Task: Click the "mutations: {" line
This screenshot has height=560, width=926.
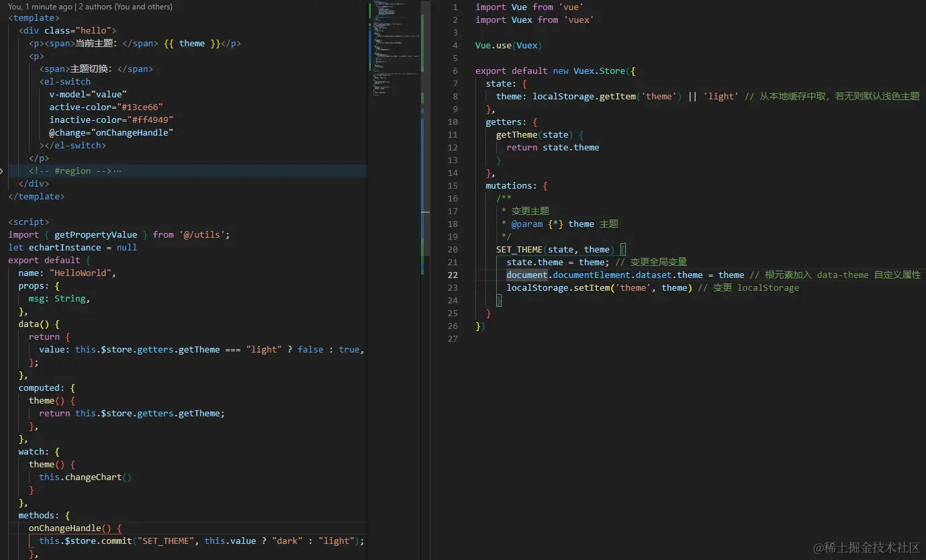Action: coord(517,186)
